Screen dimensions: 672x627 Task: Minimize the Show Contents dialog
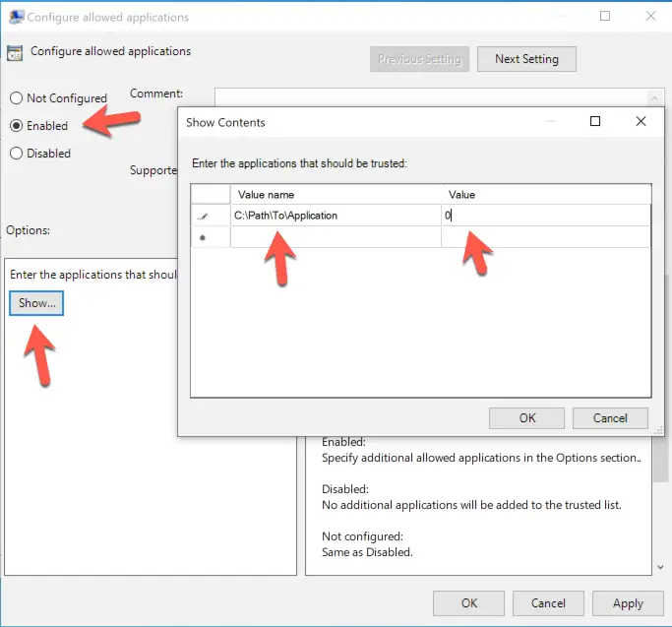tap(548, 122)
